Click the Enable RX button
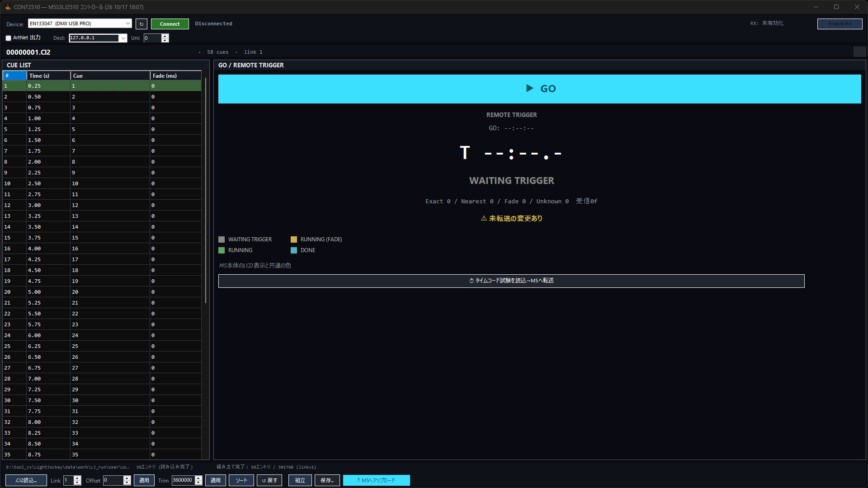 click(840, 23)
